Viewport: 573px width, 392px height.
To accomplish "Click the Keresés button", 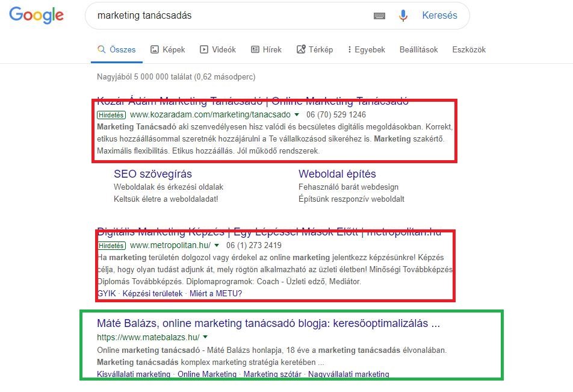I will 439,15.
